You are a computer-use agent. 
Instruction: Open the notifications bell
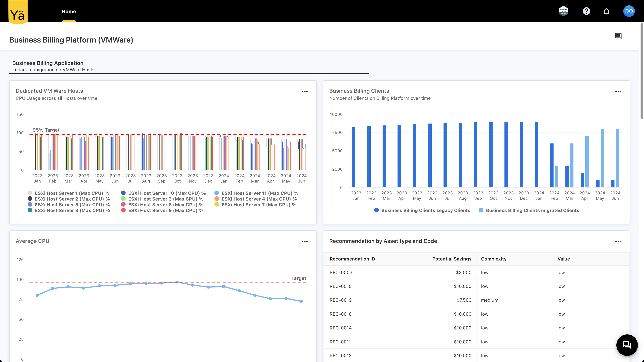click(606, 11)
